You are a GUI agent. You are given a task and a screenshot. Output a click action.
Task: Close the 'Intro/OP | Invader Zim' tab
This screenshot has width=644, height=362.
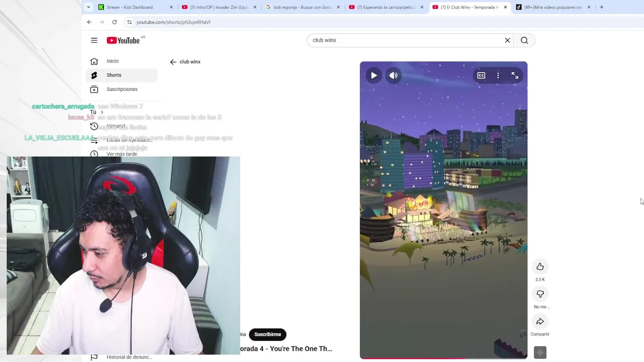click(255, 7)
